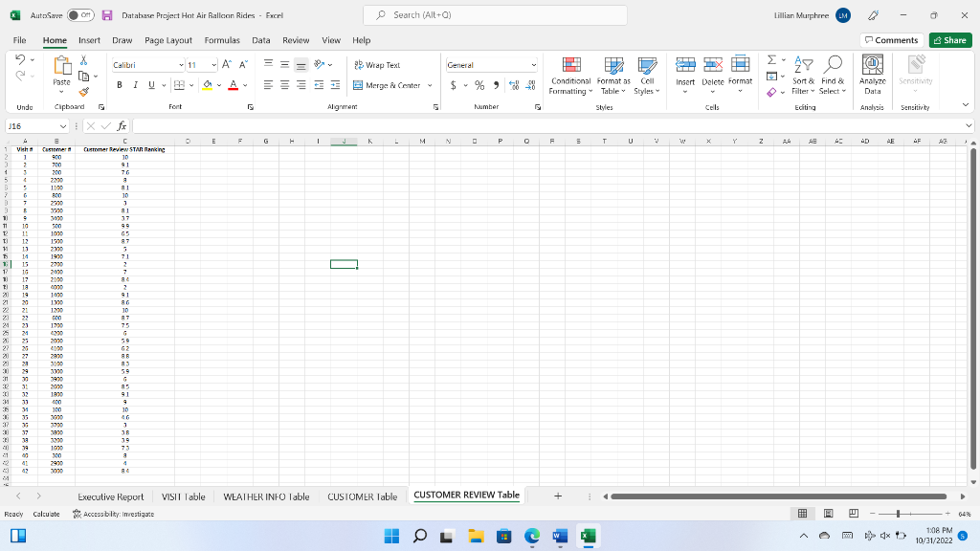Click AutoSum sigma icon
The image size is (980, 551).
772,60
